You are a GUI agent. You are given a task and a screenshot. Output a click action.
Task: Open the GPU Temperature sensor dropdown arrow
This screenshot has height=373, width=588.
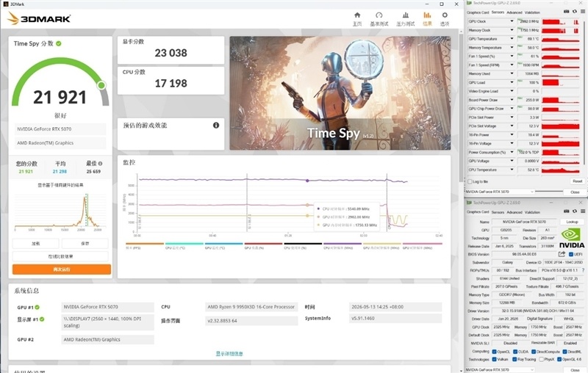[512, 39]
